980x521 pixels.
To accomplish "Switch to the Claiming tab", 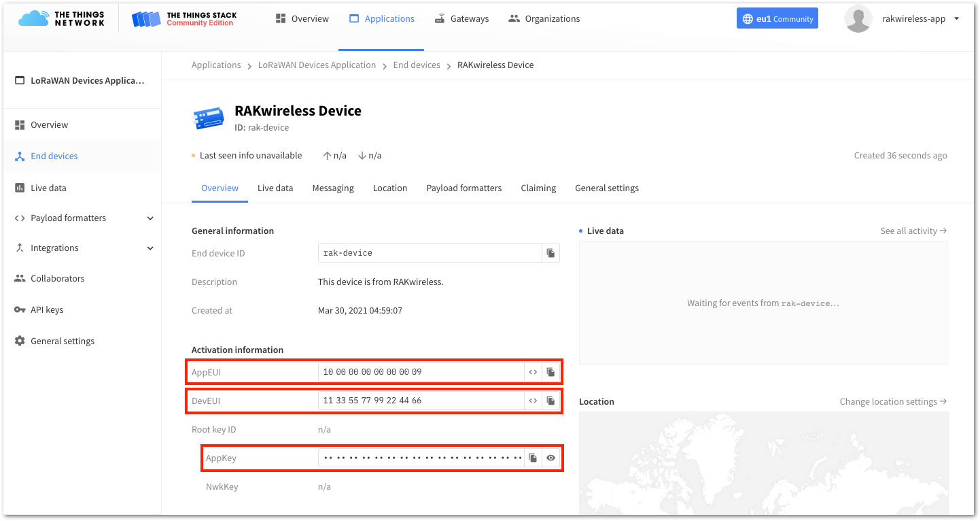I will point(538,188).
